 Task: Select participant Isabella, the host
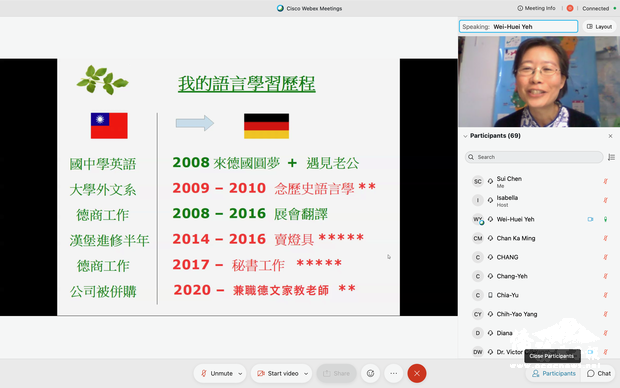[539, 200]
